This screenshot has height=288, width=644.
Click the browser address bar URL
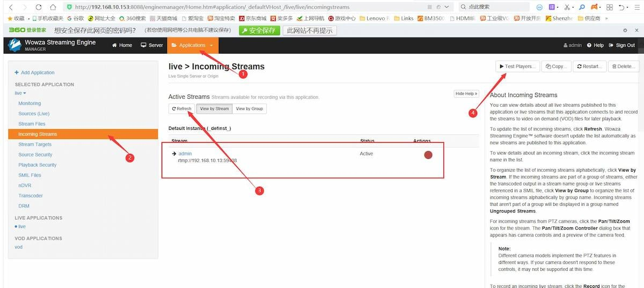[x=215, y=7]
